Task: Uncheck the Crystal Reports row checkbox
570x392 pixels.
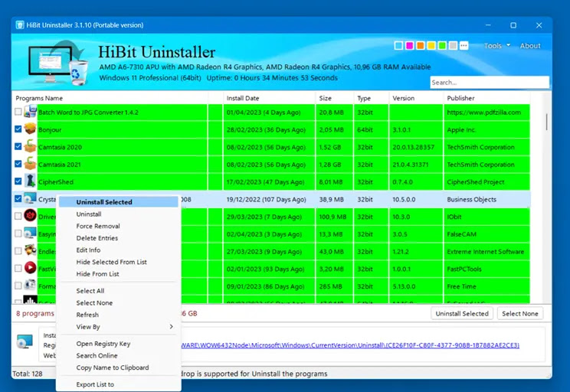Action: [x=18, y=199]
